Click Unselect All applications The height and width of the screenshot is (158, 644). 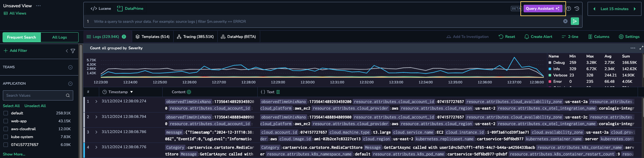click(35, 106)
